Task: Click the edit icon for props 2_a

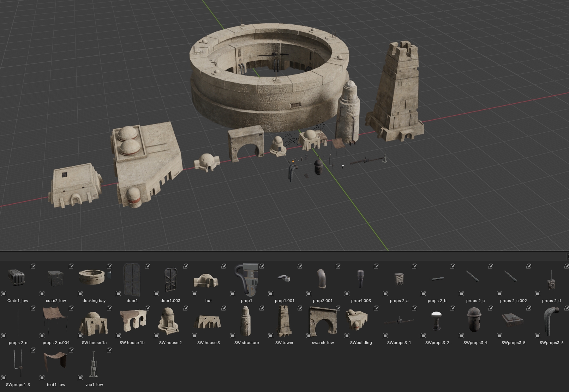Action: [x=414, y=266]
